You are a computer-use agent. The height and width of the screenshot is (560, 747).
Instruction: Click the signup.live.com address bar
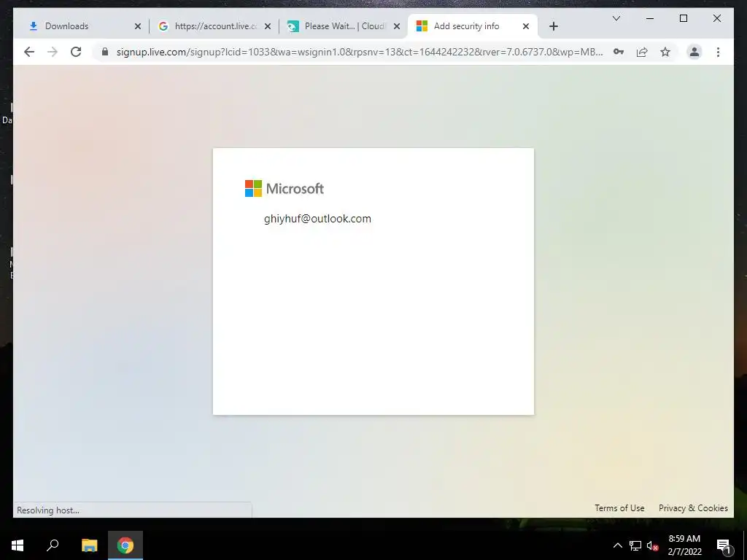pos(360,52)
